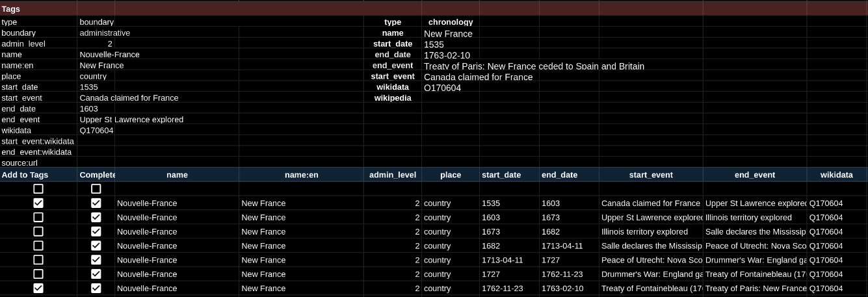Check the Complete box in the blank row
The image size is (868, 297).
tap(96, 189)
